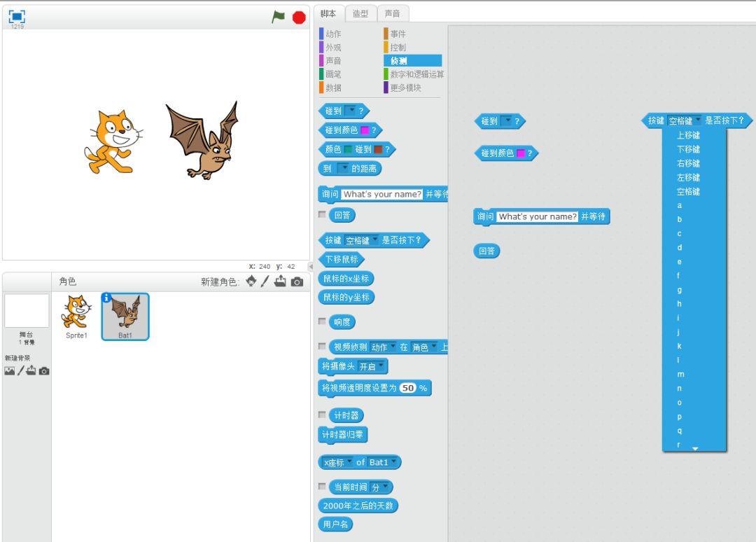
Task: Pick magenta swatch in palette 碰到颜色 block
Action: click(365, 130)
